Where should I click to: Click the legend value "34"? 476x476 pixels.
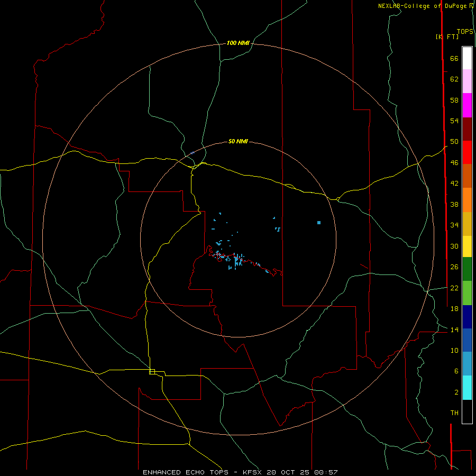454,225
